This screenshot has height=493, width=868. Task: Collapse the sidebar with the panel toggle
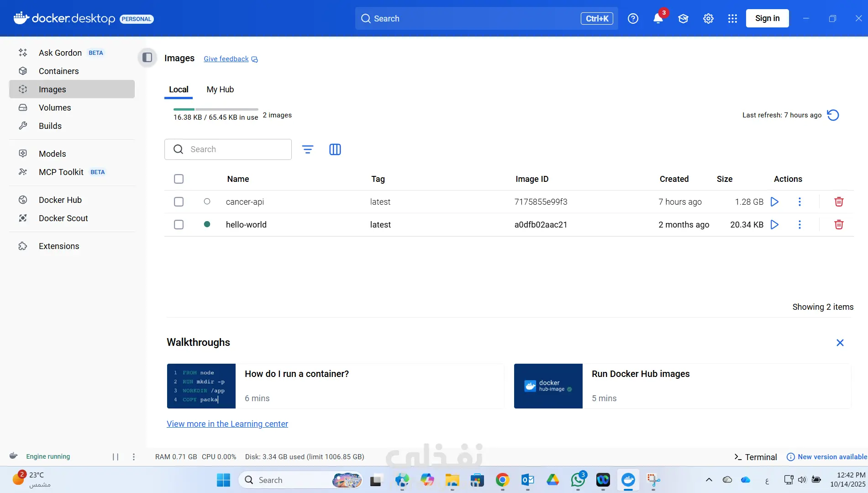click(x=147, y=58)
